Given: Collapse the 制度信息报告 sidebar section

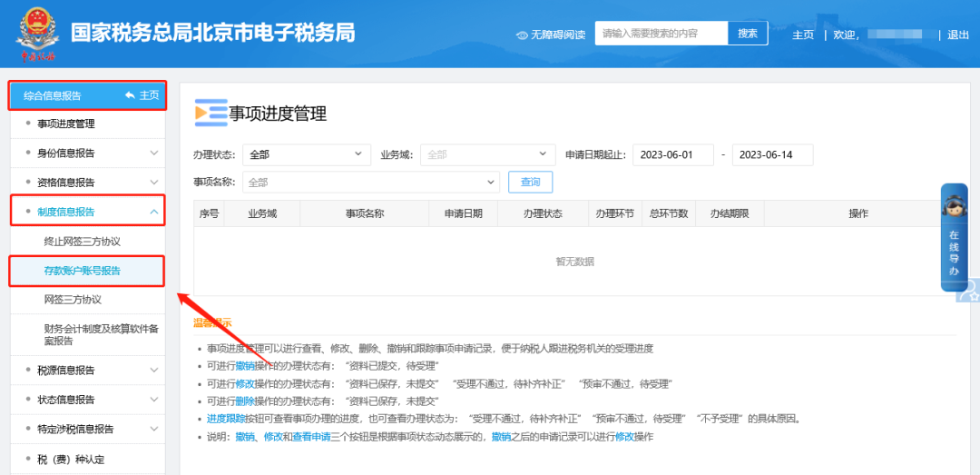Looking at the screenshot, I should coord(153,212).
